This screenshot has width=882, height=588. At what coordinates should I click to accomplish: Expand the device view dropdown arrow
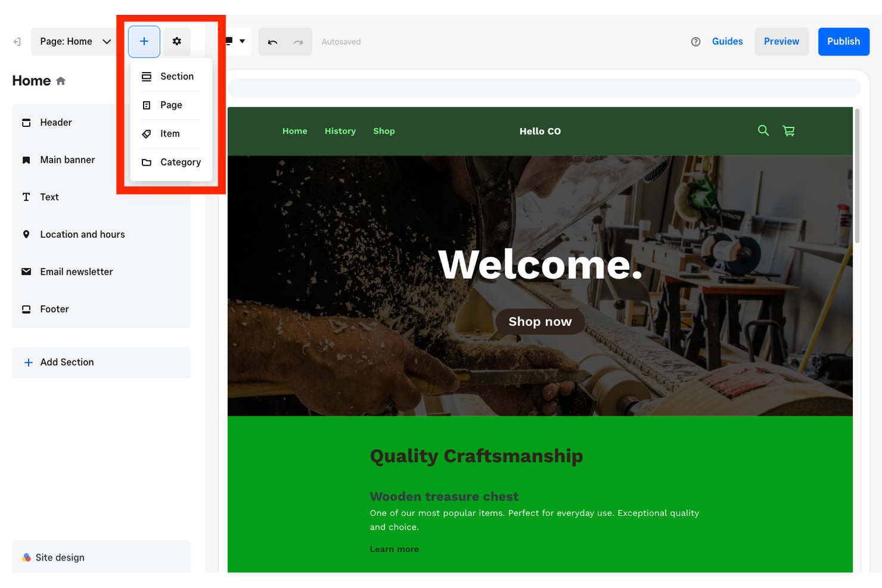pos(242,41)
